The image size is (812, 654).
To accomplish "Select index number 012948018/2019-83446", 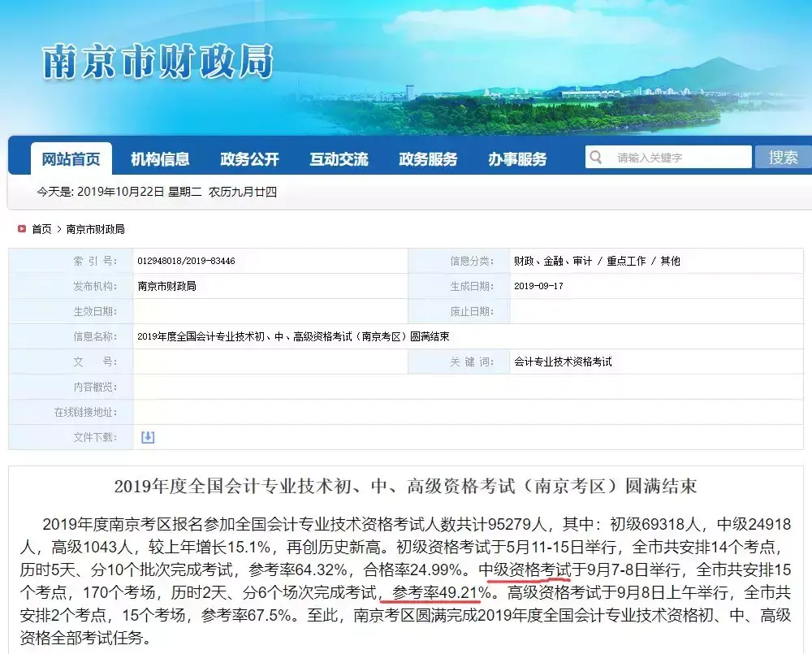I will pyautogui.click(x=186, y=261).
